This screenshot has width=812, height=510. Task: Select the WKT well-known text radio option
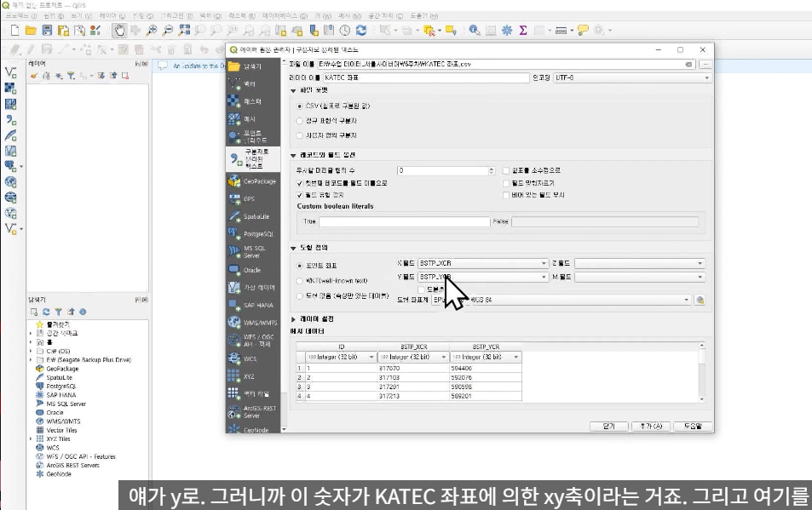pyautogui.click(x=299, y=281)
